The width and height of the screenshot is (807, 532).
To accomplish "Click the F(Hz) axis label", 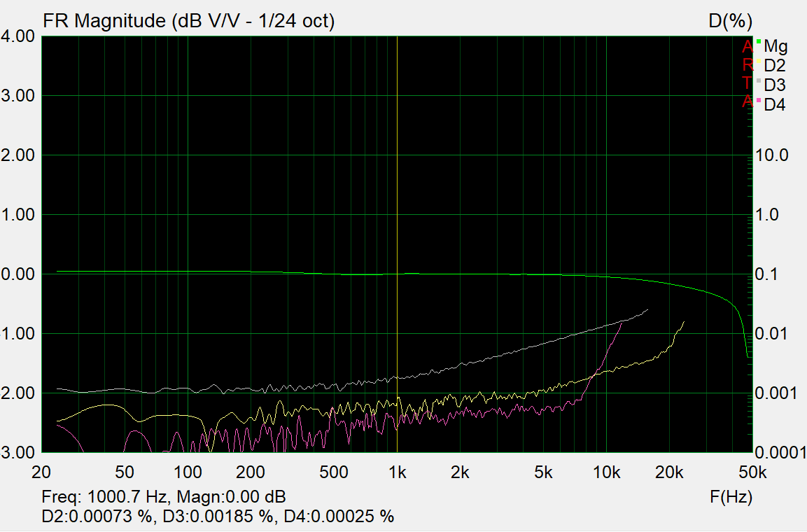I will (731, 497).
